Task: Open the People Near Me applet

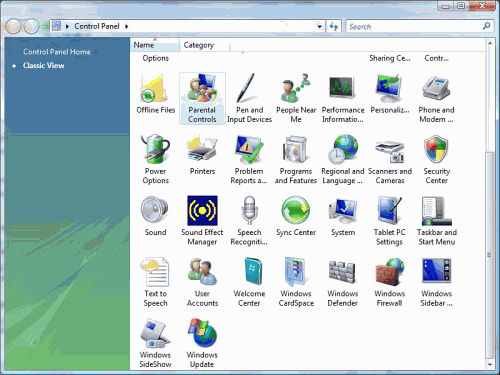Action: [x=296, y=99]
